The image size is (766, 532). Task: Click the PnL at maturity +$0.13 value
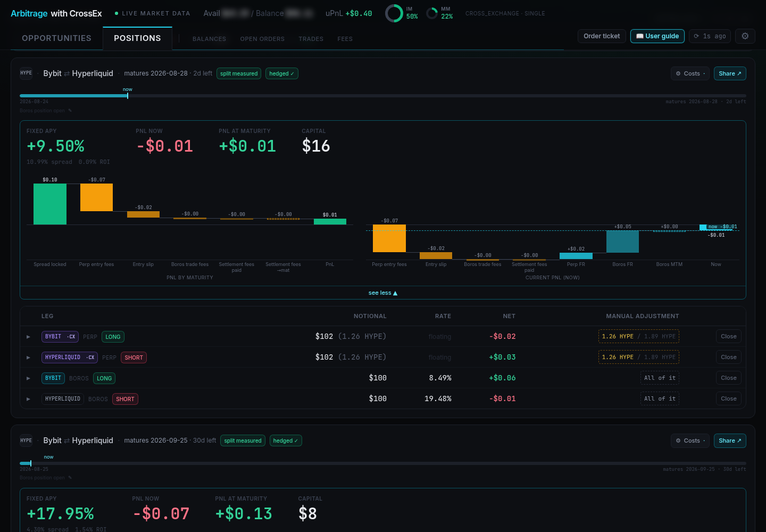[x=244, y=513]
